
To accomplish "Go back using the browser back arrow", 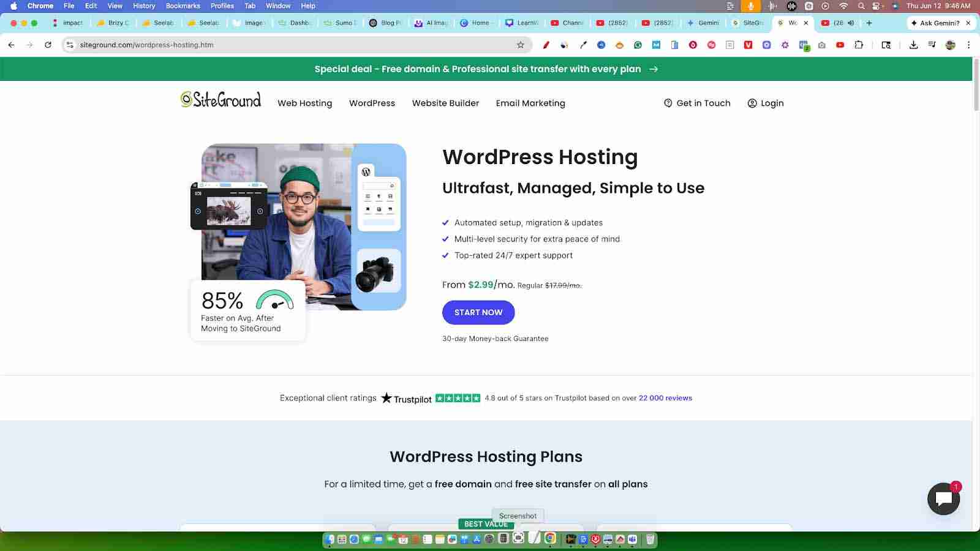I will click(x=12, y=45).
